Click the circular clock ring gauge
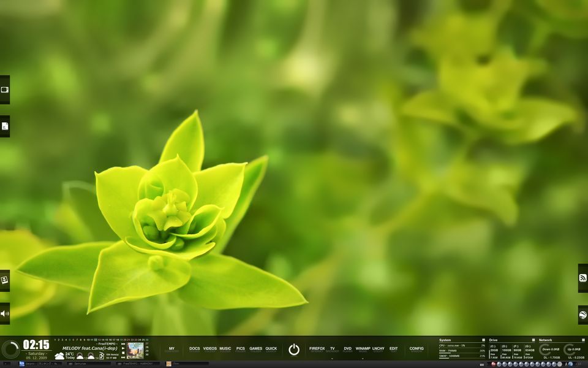 pos(10,350)
